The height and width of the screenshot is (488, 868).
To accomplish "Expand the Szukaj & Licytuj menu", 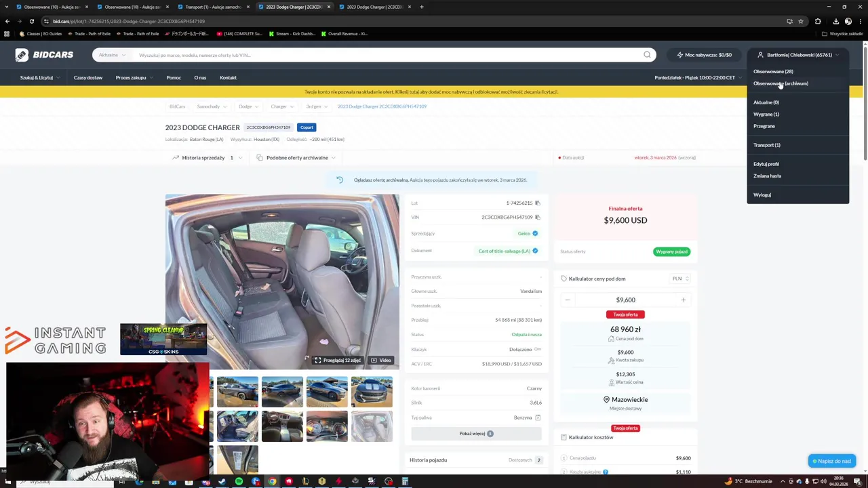I will (39, 77).
